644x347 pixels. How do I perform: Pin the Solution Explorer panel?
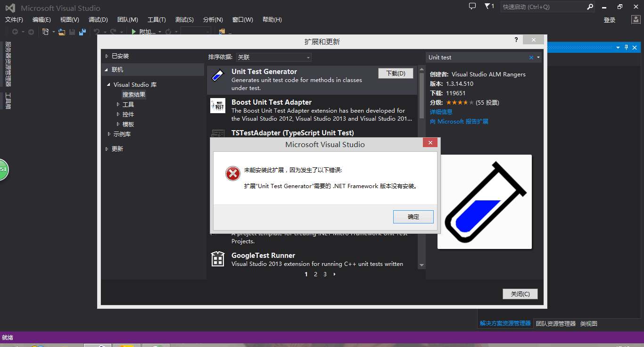pyautogui.click(x=627, y=47)
